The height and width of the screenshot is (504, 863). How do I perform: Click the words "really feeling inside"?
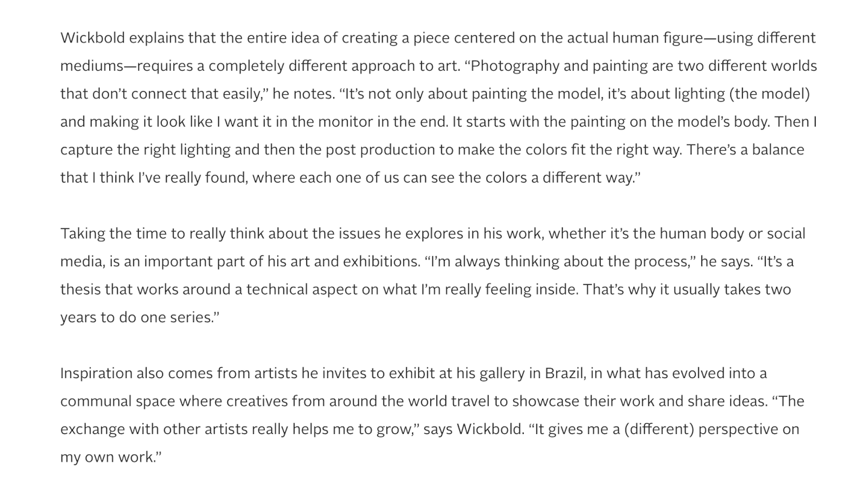(511, 290)
